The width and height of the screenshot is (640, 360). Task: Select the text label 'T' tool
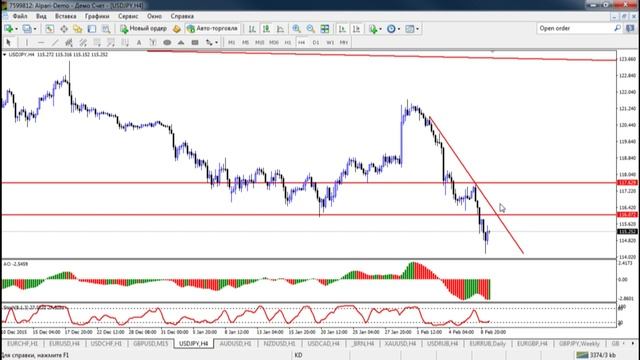(x=153, y=42)
